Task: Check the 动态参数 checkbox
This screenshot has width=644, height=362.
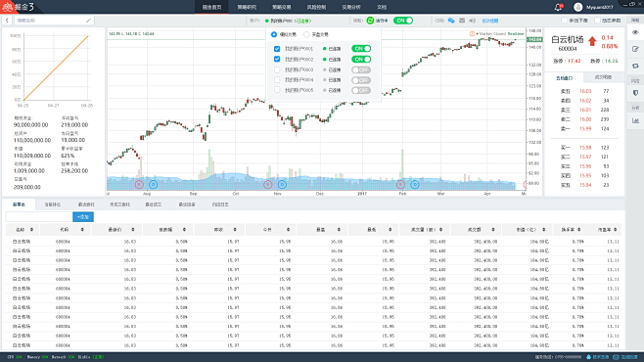Action: pyautogui.click(x=597, y=21)
